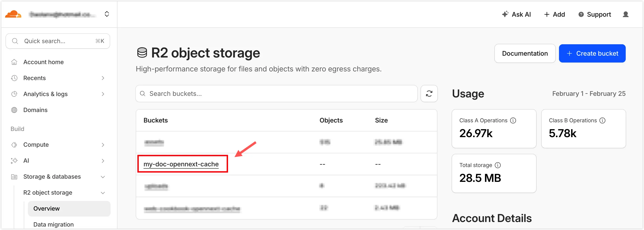The width and height of the screenshot is (644, 230).
Task: Focus the Search buckets field
Action: point(276,94)
